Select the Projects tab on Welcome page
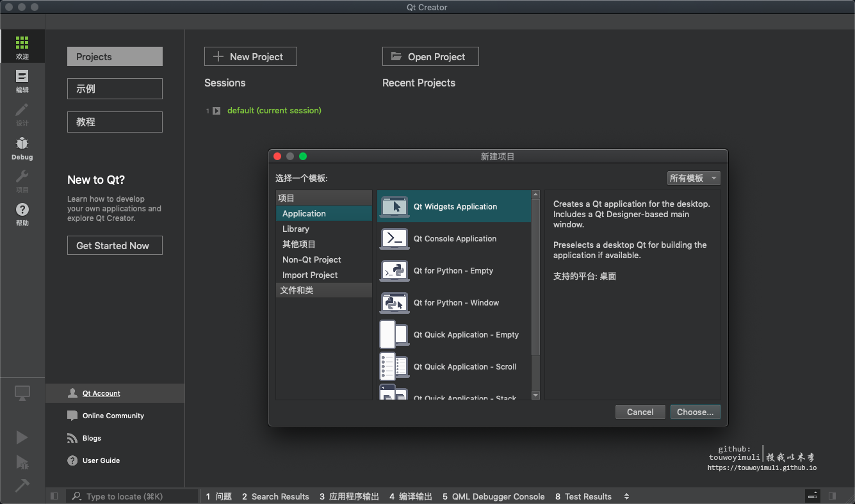855x504 pixels. [x=115, y=56]
